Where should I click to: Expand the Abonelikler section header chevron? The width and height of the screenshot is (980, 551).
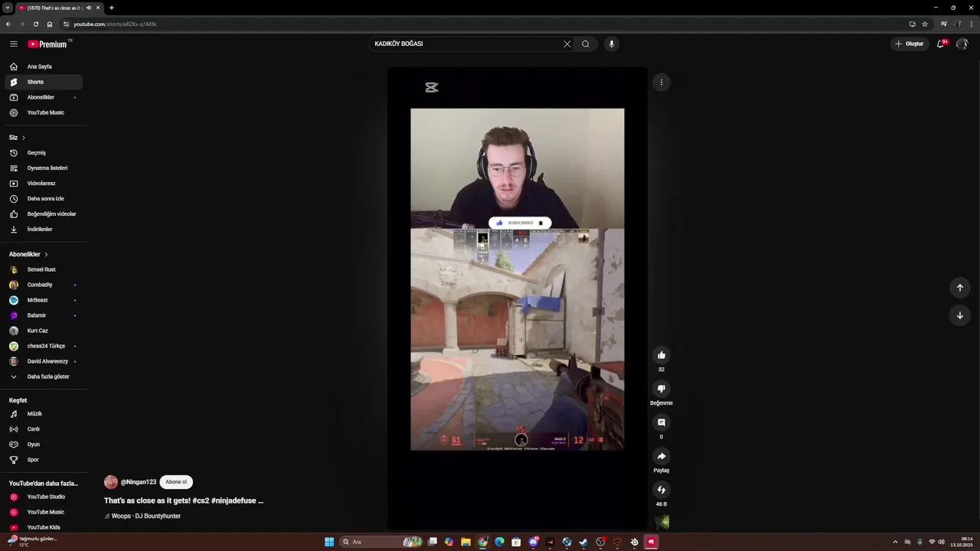pos(46,254)
